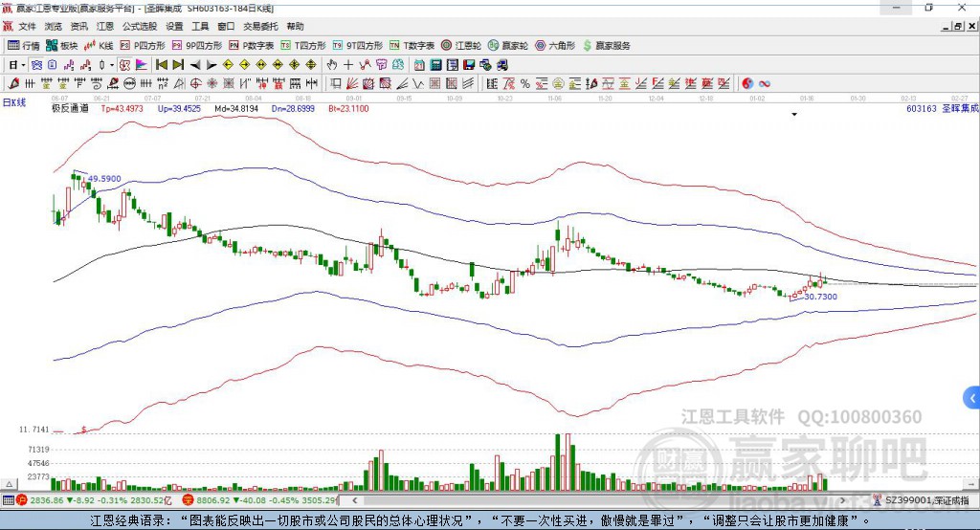This screenshot has height=530, width=980.
Task: Click the black right arrow icon
Action: pyautogui.click(x=212, y=65)
